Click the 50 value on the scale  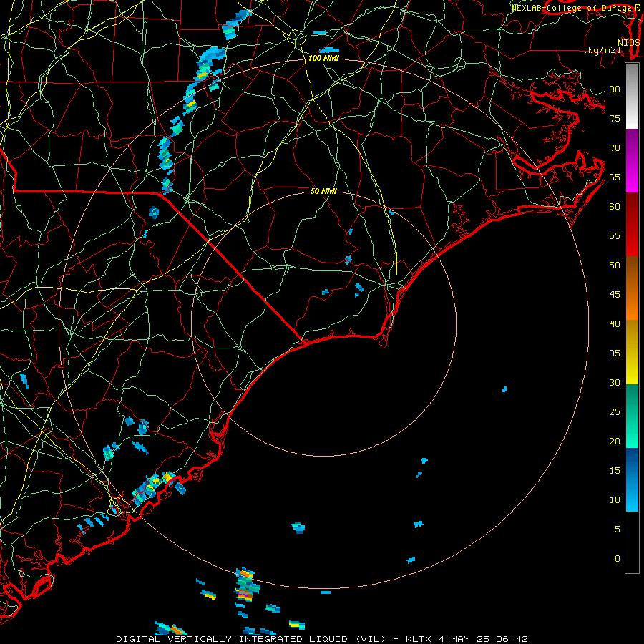[615, 265]
